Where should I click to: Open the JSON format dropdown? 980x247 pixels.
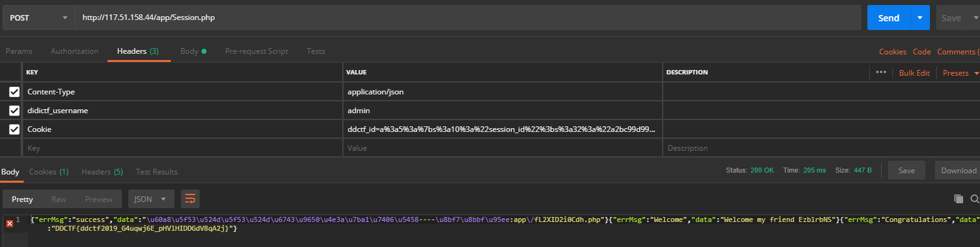pyautogui.click(x=151, y=199)
